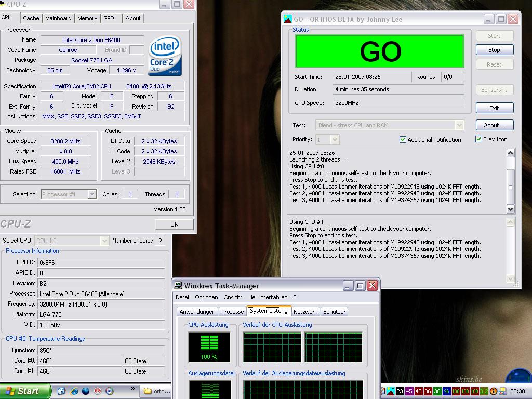Switch to the Prozesse tab
The height and width of the screenshot is (399, 532).
click(x=232, y=312)
